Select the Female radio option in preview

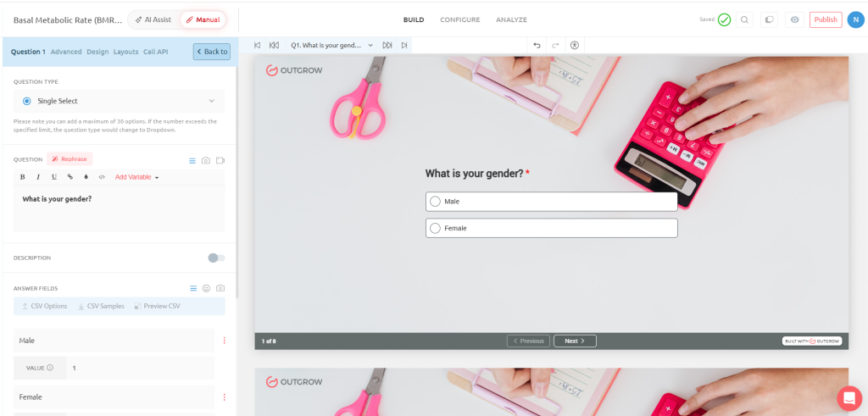tap(435, 228)
